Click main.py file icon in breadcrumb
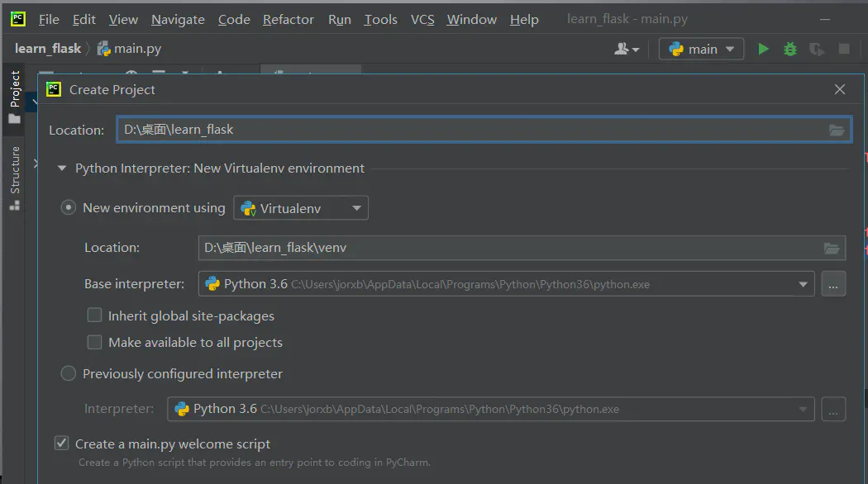Viewport: 868px width, 484px height. pyautogui.click(x=103, y=50)
